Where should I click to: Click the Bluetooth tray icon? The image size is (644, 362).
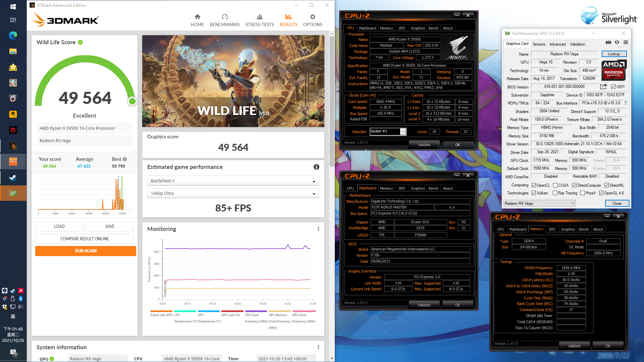(20, 299)
